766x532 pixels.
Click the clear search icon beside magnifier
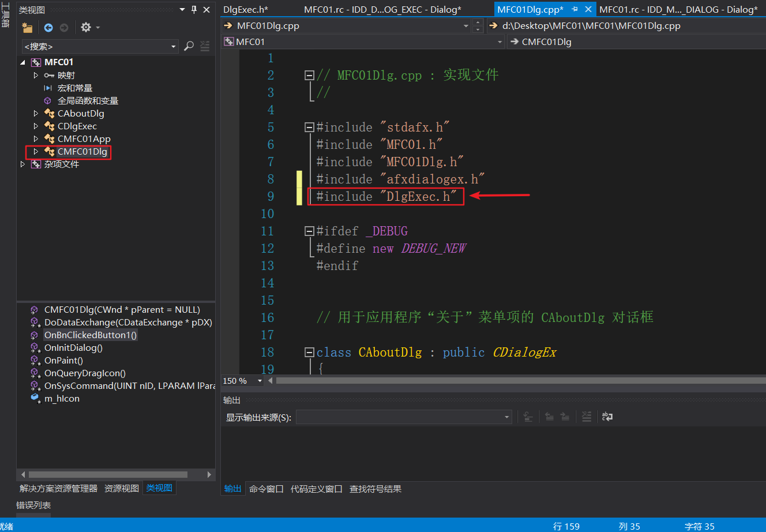point(205,46)
